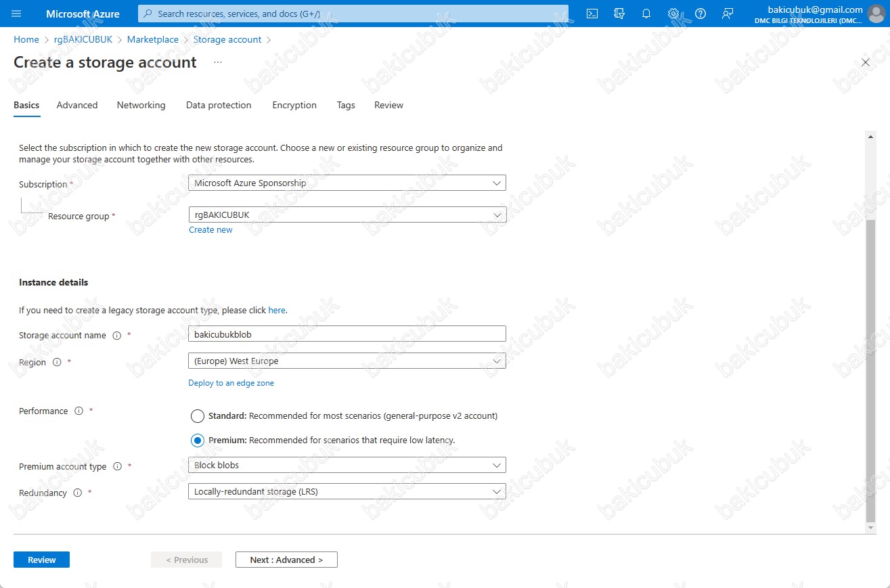
Task: Close the Create a storage account blade
Action: coord(866,62)
